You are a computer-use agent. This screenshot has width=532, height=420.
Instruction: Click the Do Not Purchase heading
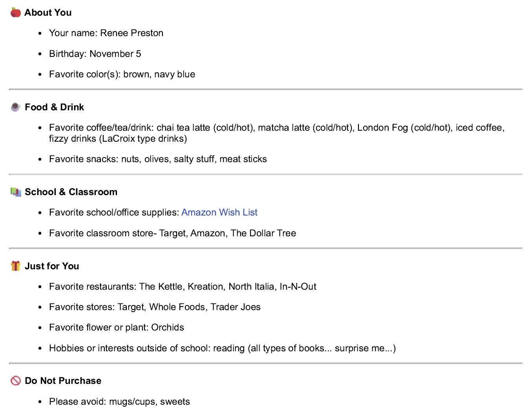coord(63,381)
